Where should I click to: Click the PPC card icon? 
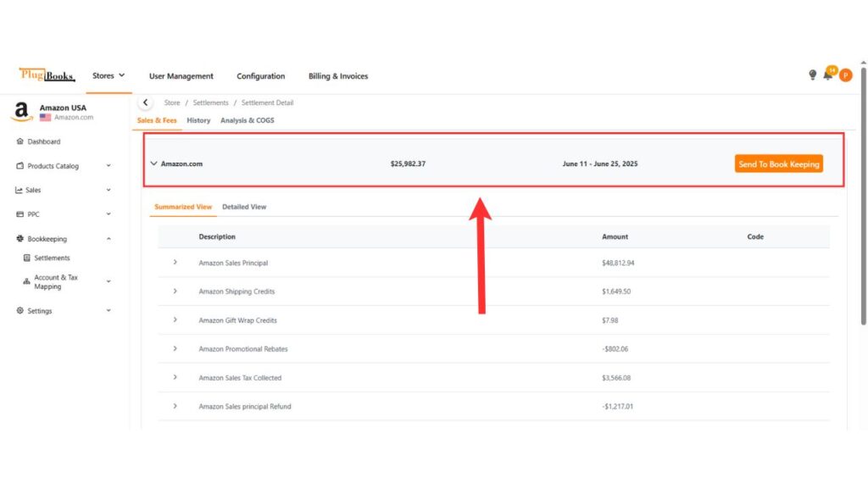click(x=20, y=214)
